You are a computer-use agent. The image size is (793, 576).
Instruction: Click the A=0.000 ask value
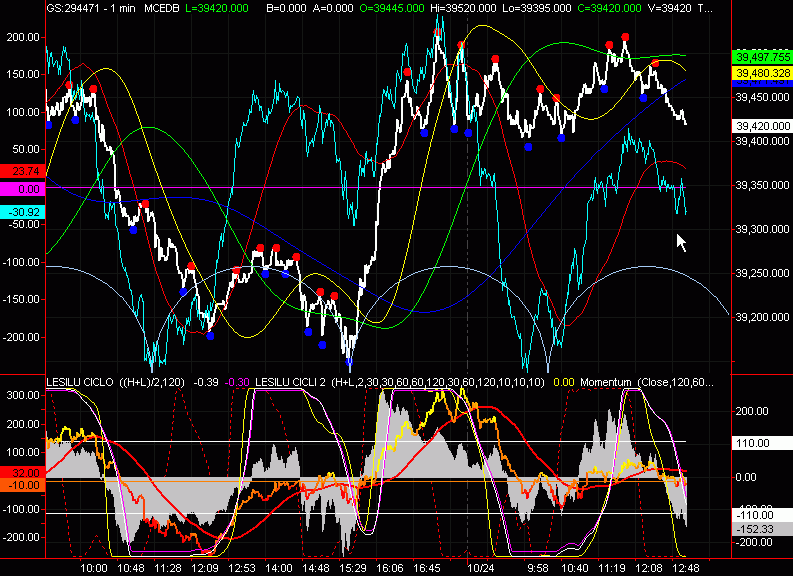[333, 8]
